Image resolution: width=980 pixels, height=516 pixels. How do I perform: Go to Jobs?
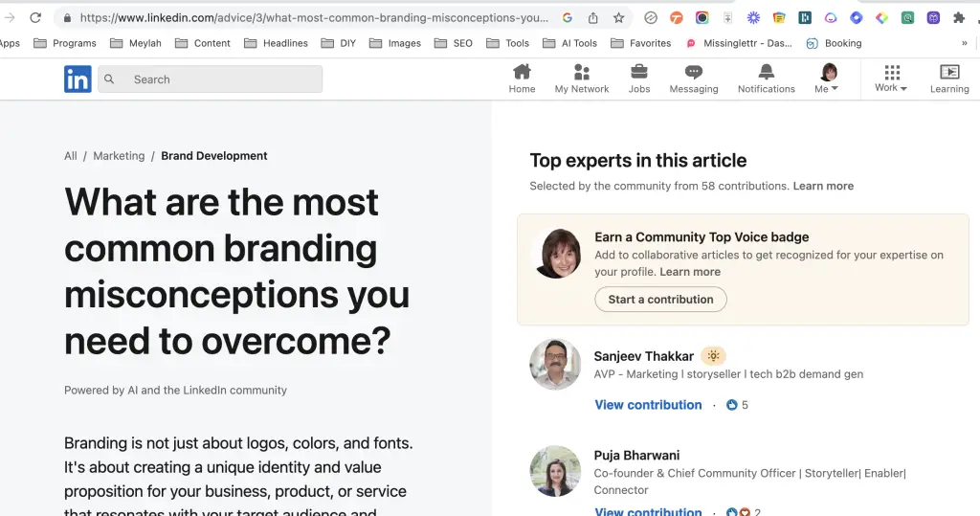pos(638,79)
